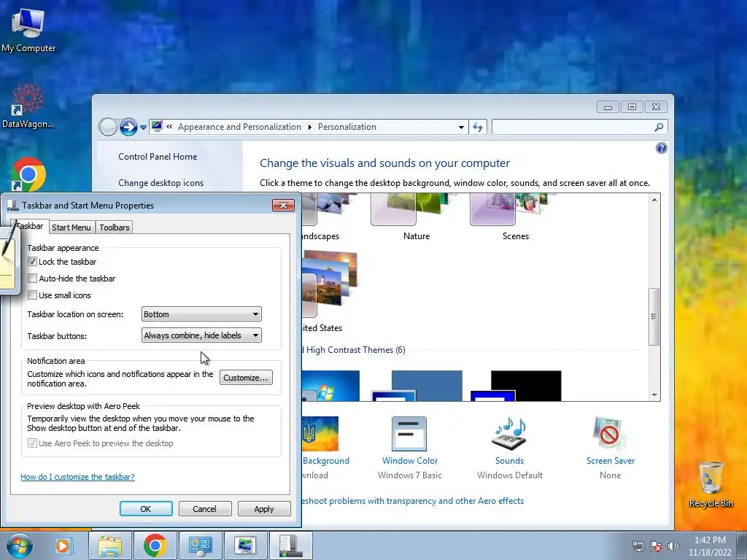Screen dimensions: 747x560
Task: Open the volume speaker tray icon
Action: (673, 546)
